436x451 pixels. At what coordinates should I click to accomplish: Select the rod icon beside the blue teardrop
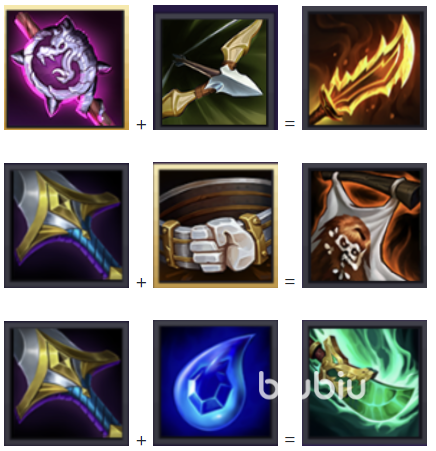coord(66,383)
